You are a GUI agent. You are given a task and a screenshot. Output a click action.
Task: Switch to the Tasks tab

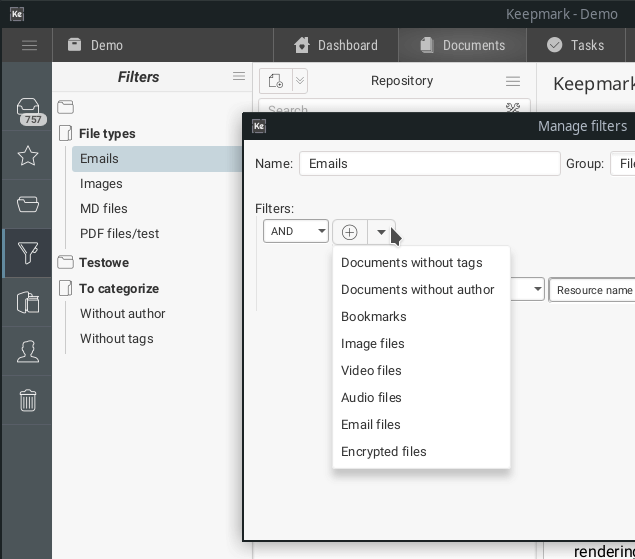[x=575, y=45]
